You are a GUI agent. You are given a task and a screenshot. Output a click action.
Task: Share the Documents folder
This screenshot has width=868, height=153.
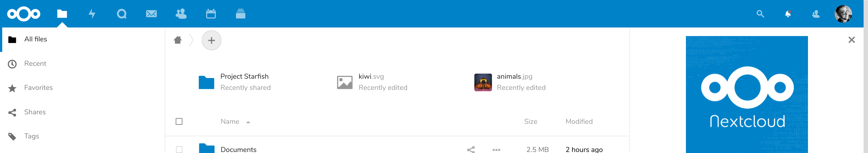(471, 149)
